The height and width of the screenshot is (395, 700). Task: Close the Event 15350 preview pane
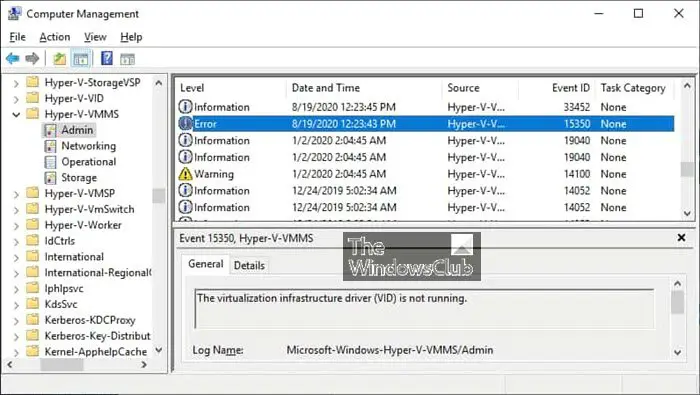click(x=681, y=237)
